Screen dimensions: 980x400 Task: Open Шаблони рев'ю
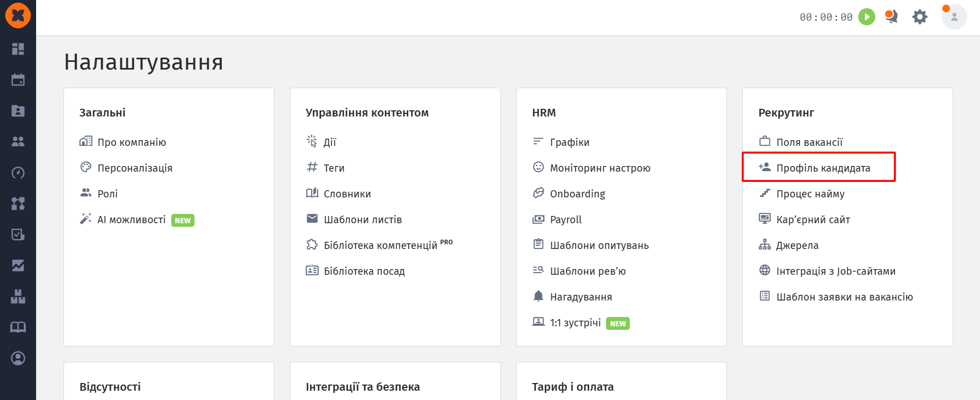click(579, 271)
